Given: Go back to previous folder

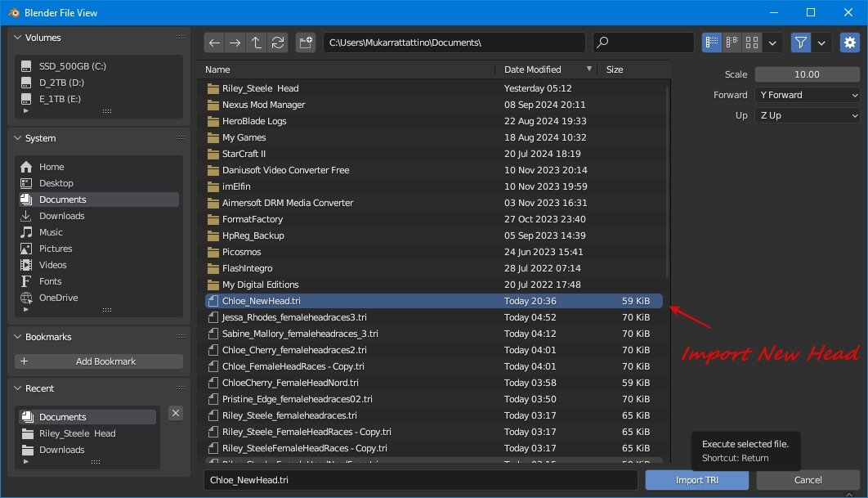Looking at the screenshot, I should point(214,43).
